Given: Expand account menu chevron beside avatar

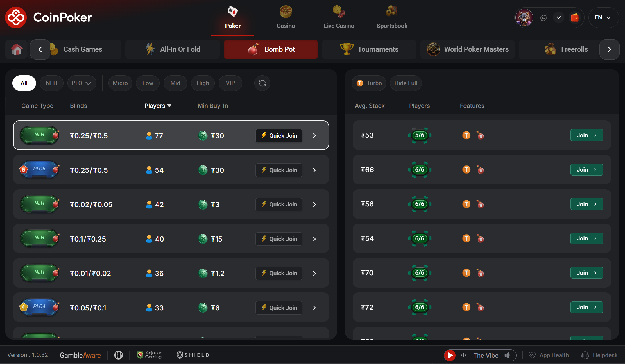Looking at the screenshot, I should pyautogui.click(x=559, y=18).
